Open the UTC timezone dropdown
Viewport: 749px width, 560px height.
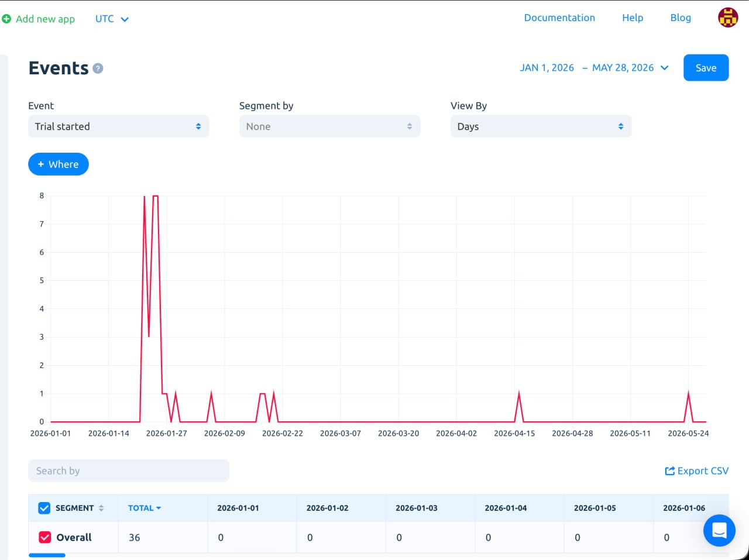112,19
